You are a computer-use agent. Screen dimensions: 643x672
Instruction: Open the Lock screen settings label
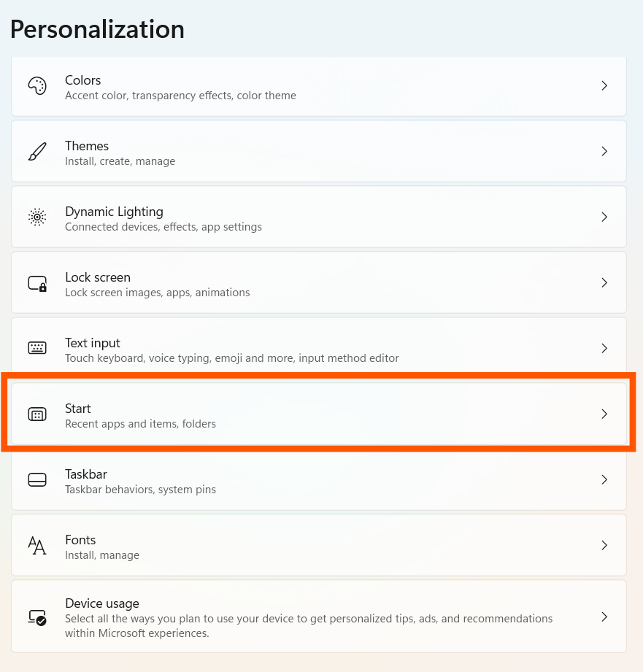[98, 277]
